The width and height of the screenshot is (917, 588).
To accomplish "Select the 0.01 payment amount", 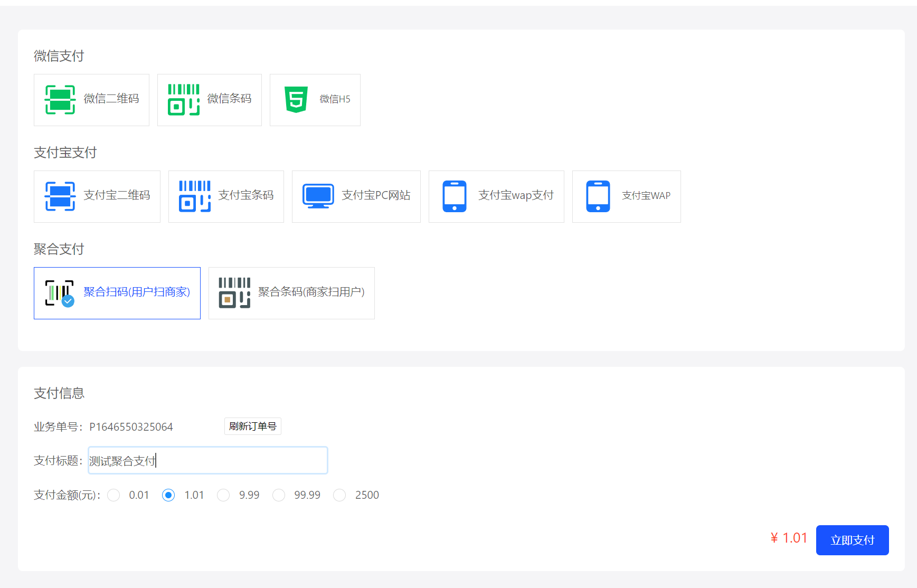I will coord(114,495).
